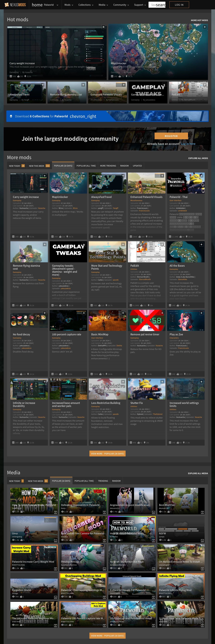Click plus icon on No food decay card
The image size is (215, 644).
tap(45, 313)
